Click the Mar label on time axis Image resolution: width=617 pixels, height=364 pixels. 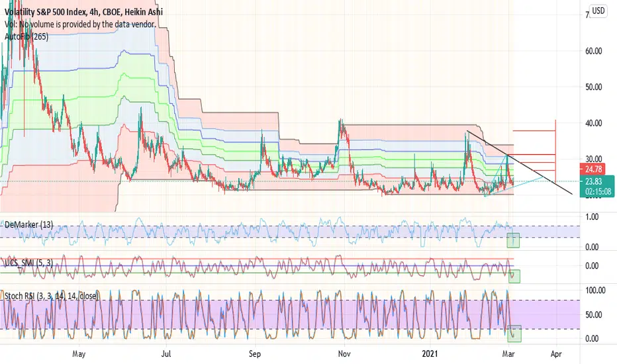(x=509, y=354)
